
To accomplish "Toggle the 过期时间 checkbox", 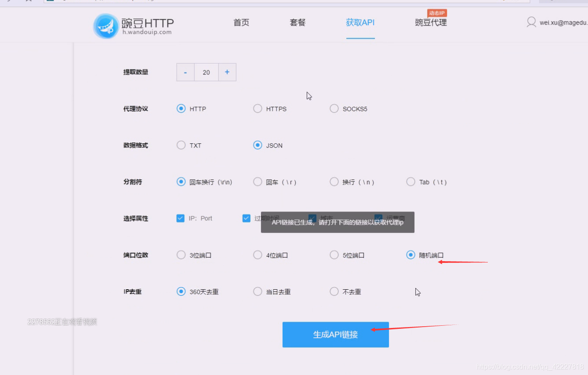I will [x=247, y=218].
